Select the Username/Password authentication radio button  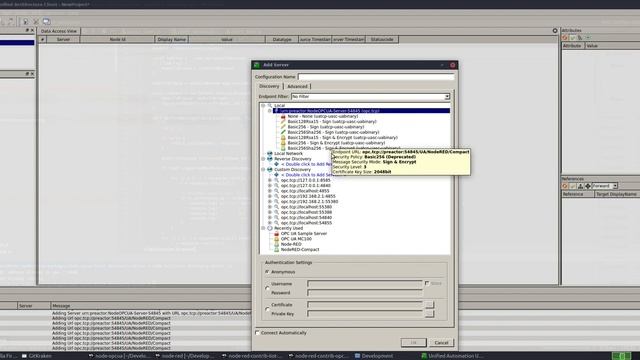(267, 288)
